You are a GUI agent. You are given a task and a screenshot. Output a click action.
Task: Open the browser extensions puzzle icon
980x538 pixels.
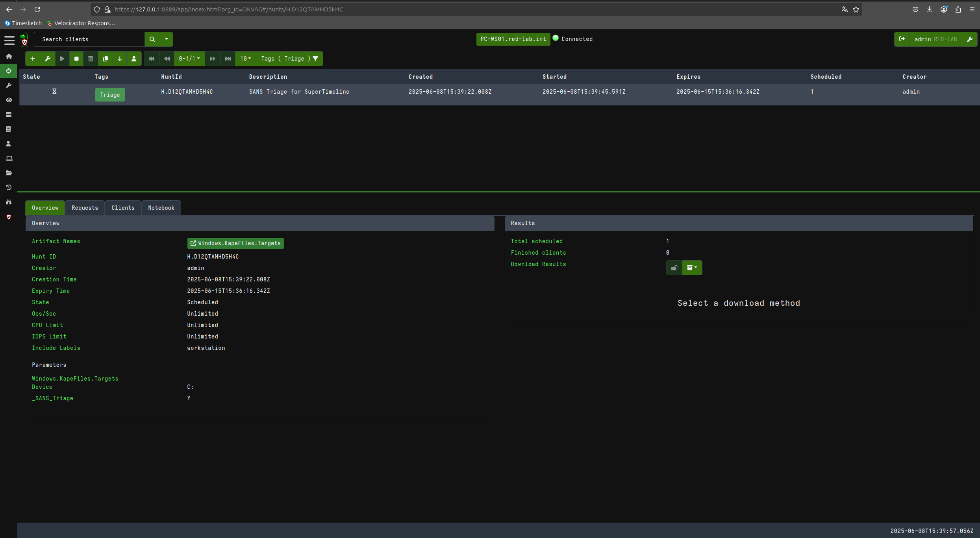[958, 9]
